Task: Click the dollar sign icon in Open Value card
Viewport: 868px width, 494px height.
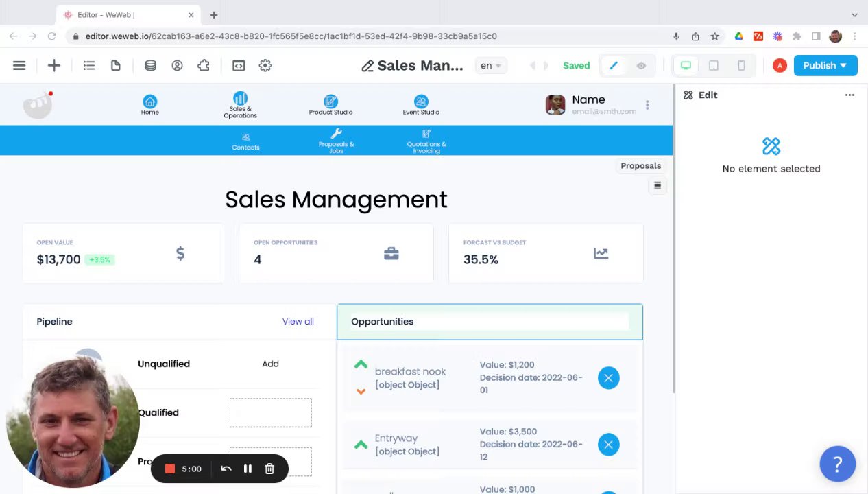Action: point(180,254)
